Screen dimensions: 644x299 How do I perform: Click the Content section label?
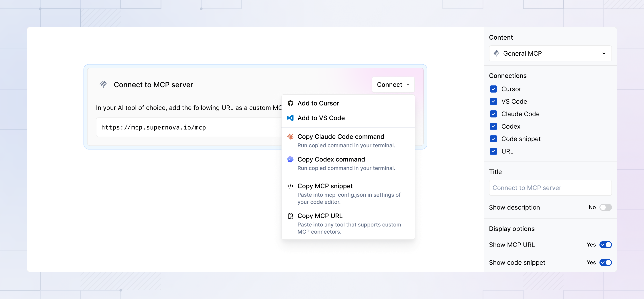tap(501, 37)
